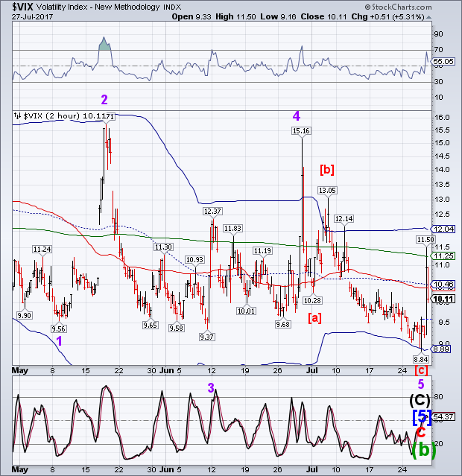Click the 8.89 lower band price tag
Viewport: 462px width, 476px height.
point(443,349)
